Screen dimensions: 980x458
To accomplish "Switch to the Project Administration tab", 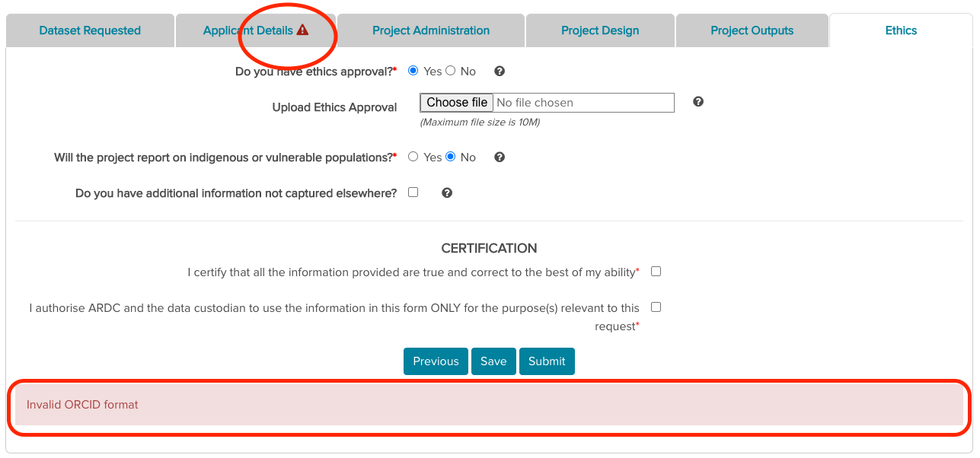I will [431, 30].
